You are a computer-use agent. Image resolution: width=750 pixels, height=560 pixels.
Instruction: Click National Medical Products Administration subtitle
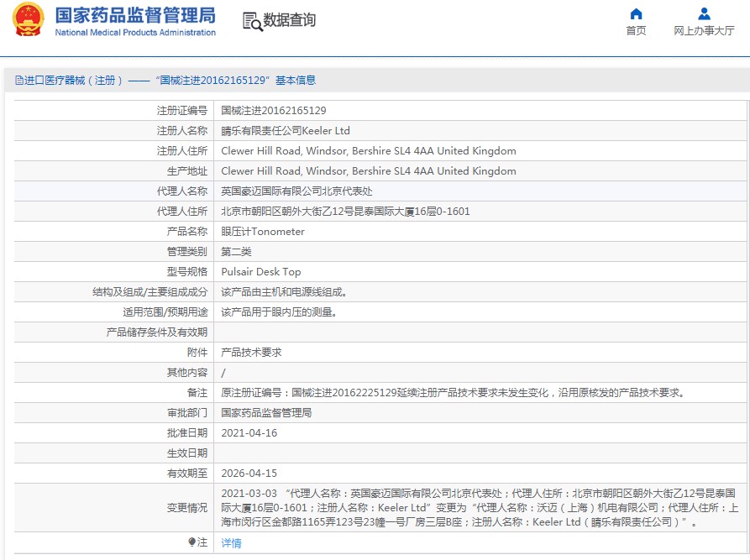[x=135, y=33]
